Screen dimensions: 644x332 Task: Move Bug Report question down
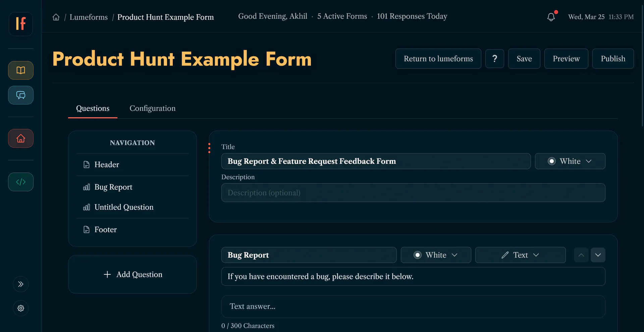(x=598, y=255)
